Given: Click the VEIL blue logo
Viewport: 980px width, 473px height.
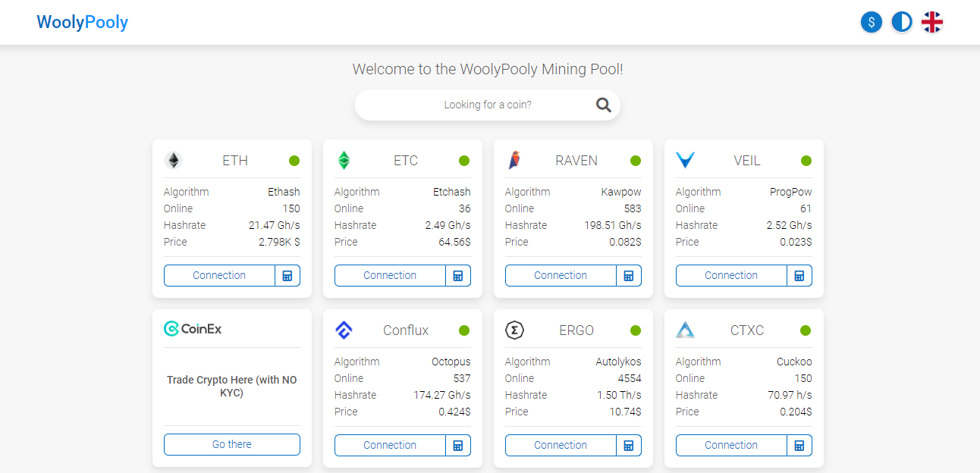Looking at the screenshot, I should [686, 161].
